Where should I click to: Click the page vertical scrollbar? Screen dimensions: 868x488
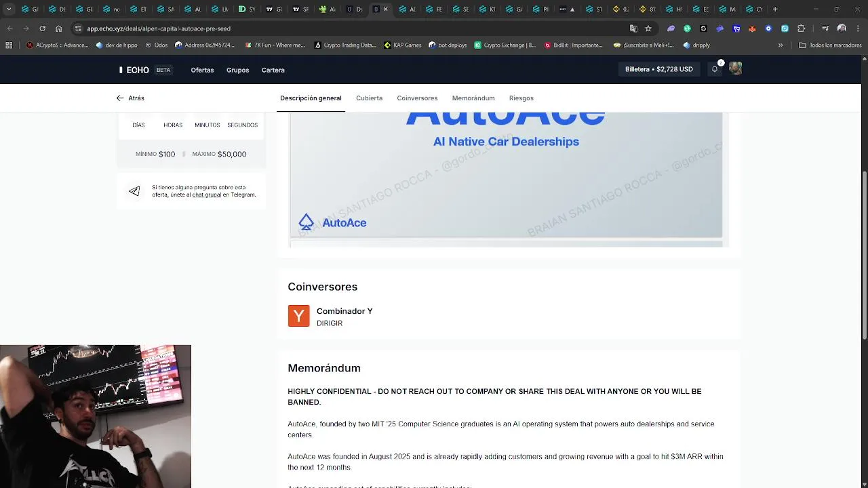[x=863, y=254]
